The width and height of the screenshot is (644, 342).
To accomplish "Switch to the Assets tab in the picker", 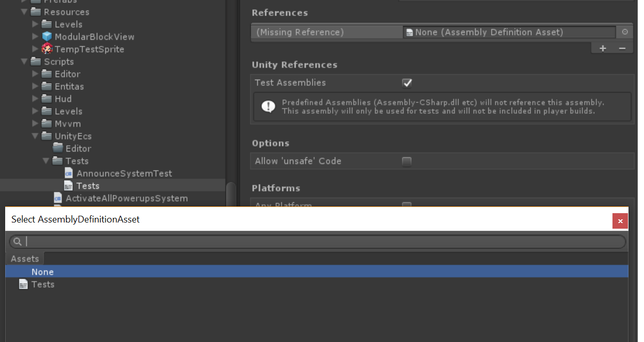I will (25, 258).
